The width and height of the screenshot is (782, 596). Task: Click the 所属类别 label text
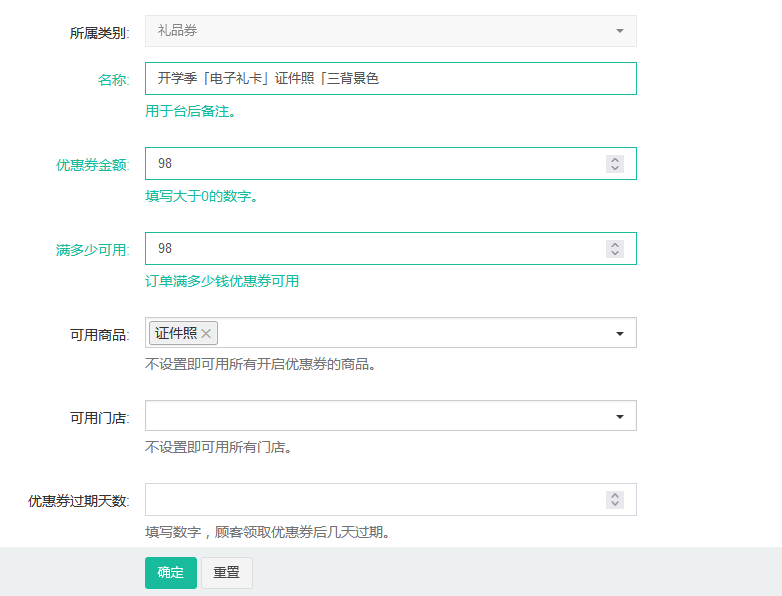[99, 33]
